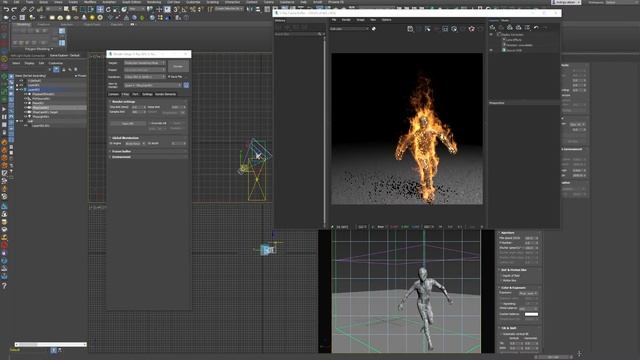Image resolution: width=640 pixels, height=360 pixels.
Task: Click the mono color circle beside channel dropdown
Action: point(374,29)
